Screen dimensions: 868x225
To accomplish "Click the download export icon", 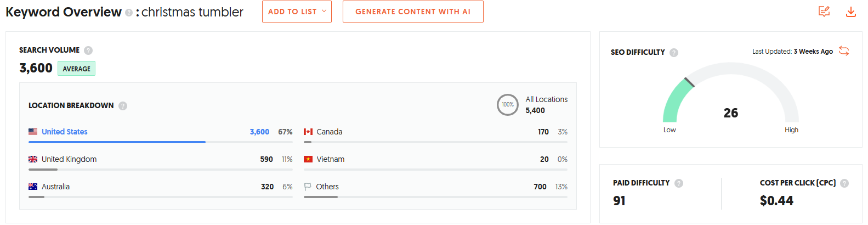I will coord(850,12).
